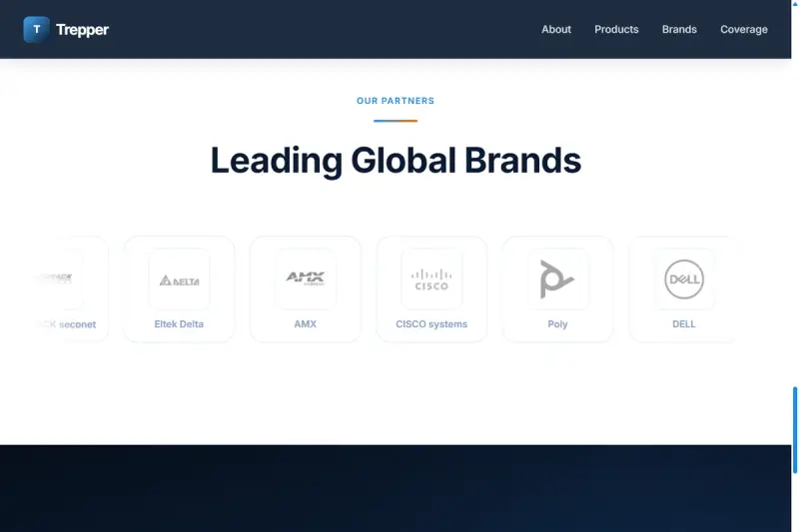Open the Products navigation link
799x532 pixels.
click(x=616, y=30)
